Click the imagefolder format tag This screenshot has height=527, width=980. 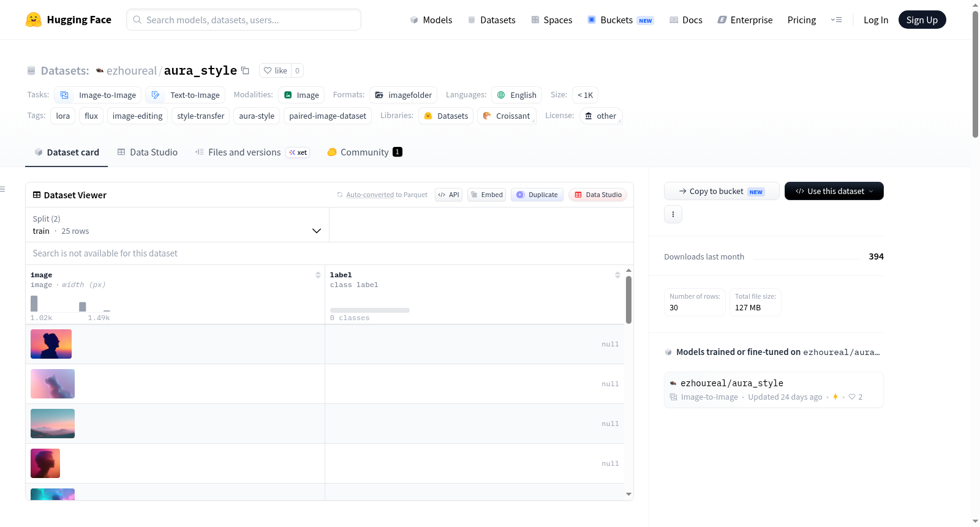(x=404, y=95)
